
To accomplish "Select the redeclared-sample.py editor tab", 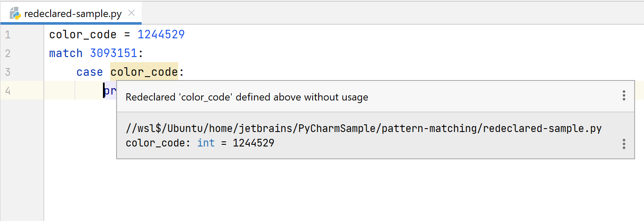I will (73, 14).
